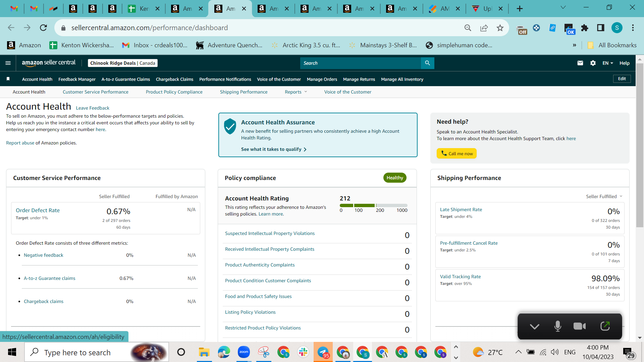Open the Pre-fulfillment Cancel Rate link
This screenshot has width=644, height=362.
pyautogui.click(x=469, y=243)
